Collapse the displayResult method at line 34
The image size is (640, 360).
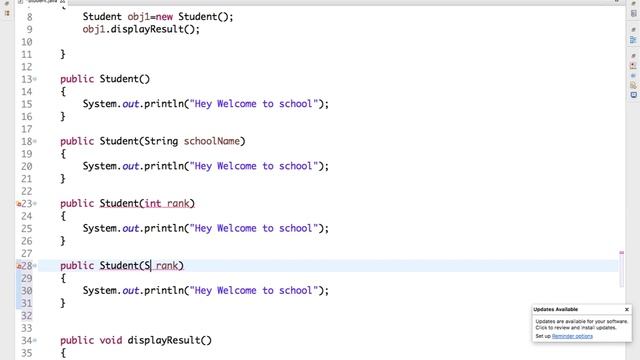click(35, 340)
